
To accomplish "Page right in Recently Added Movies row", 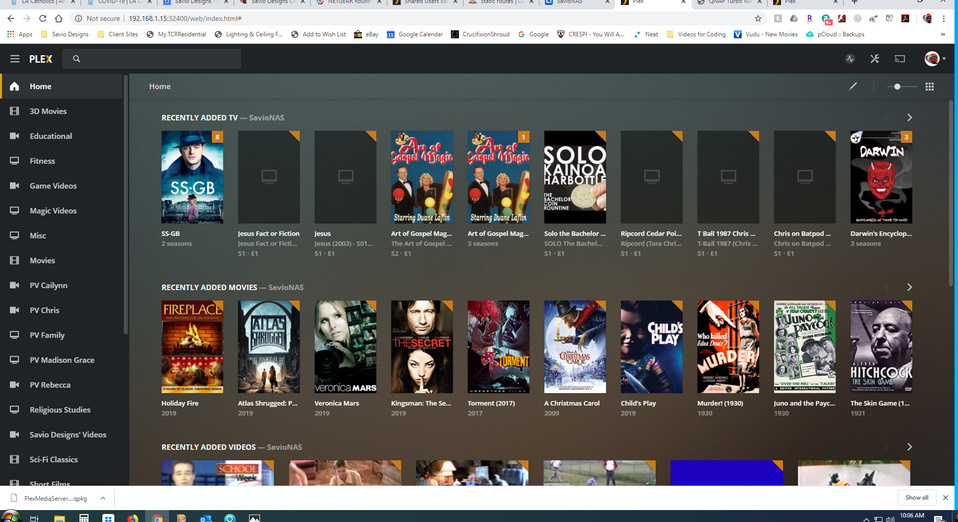I will pos(909,287).
